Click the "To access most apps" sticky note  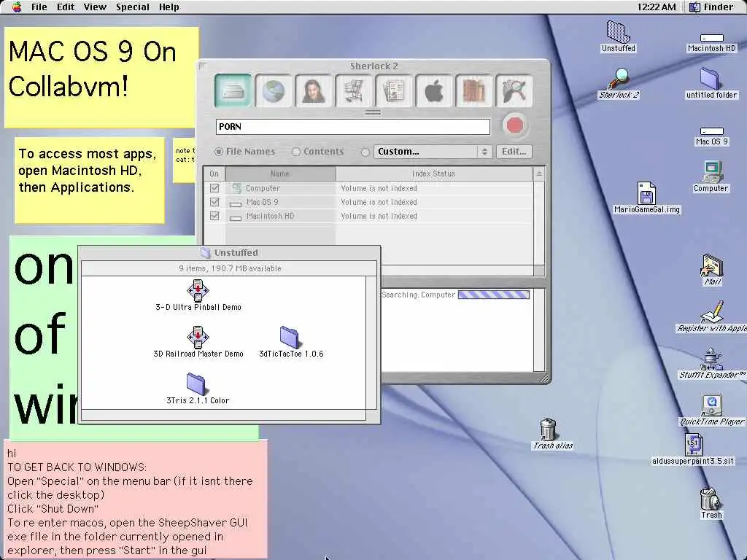tap(90, 181)
